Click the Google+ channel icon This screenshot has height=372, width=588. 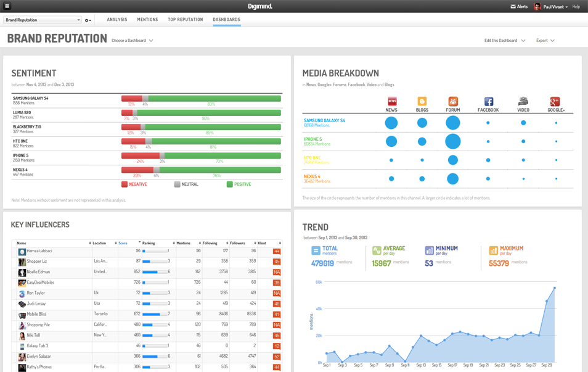(555, 101)
